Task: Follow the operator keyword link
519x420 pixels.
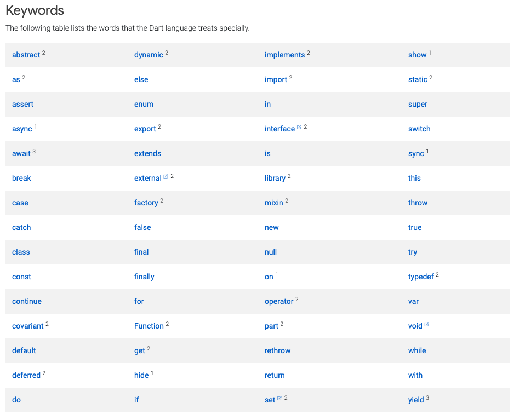Action: pyautogui.click(x=279, y=302)
